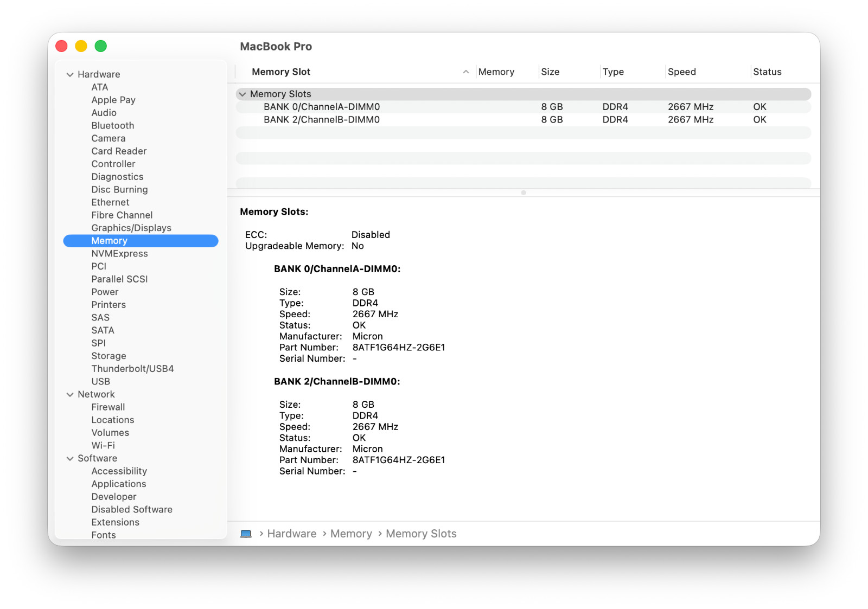Open Extensions under Software
This screenshot has width=868, height=609.
(115, 522)
